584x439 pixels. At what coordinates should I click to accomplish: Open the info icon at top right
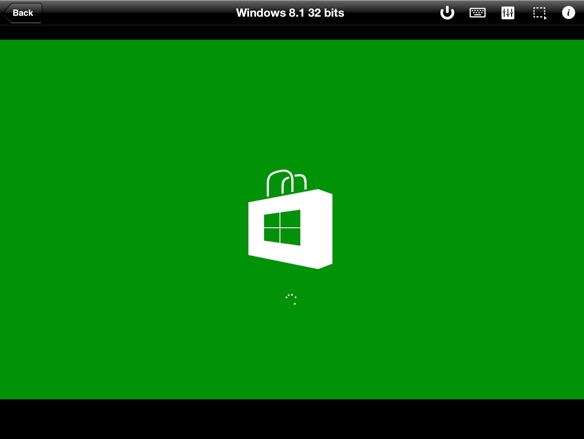[x=568, y=13]
